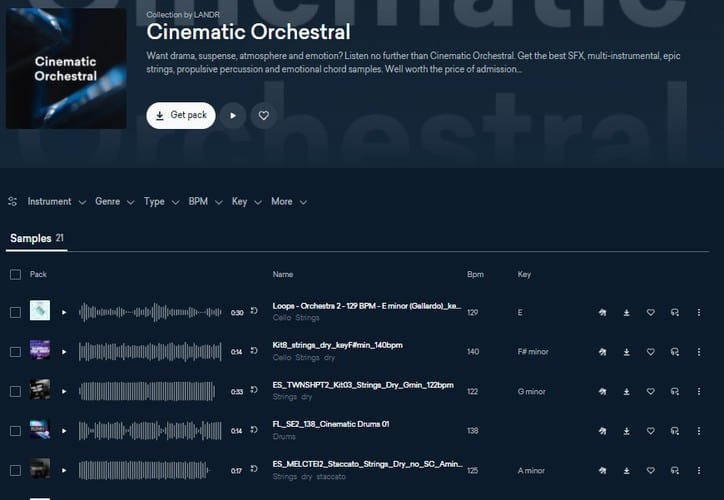The height and width of the screenshot is (500, 724).
Task: Click the staccato tag under ES_MELCTEI2
Action: [x=331, y=476]
